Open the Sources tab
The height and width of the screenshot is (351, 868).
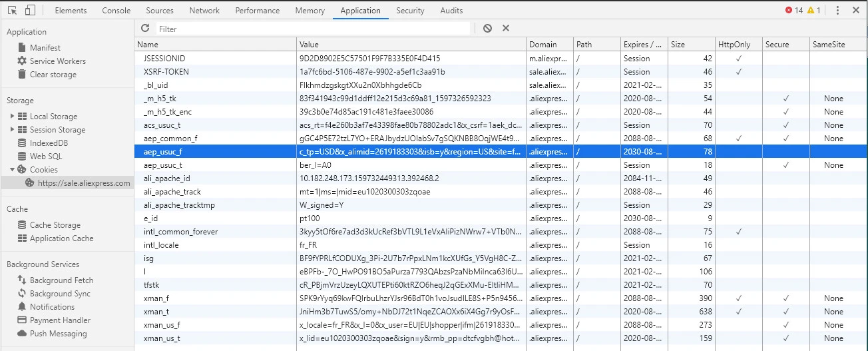pyautogui.click(x=160, y=11)
